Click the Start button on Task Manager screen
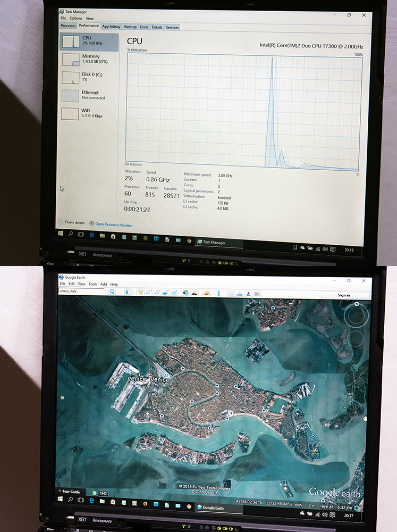The height and width of the screenshot is (532, 397). click(61, 234)
